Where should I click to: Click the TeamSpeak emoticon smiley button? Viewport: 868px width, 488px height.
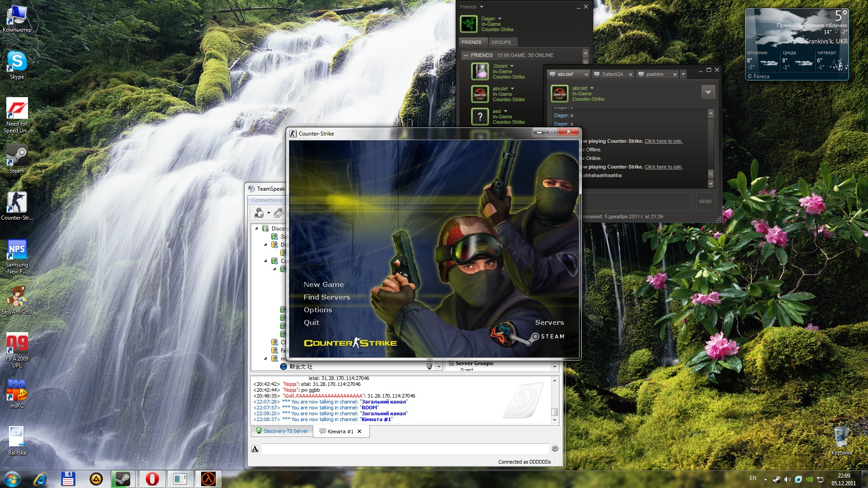(x=555, y=449)
